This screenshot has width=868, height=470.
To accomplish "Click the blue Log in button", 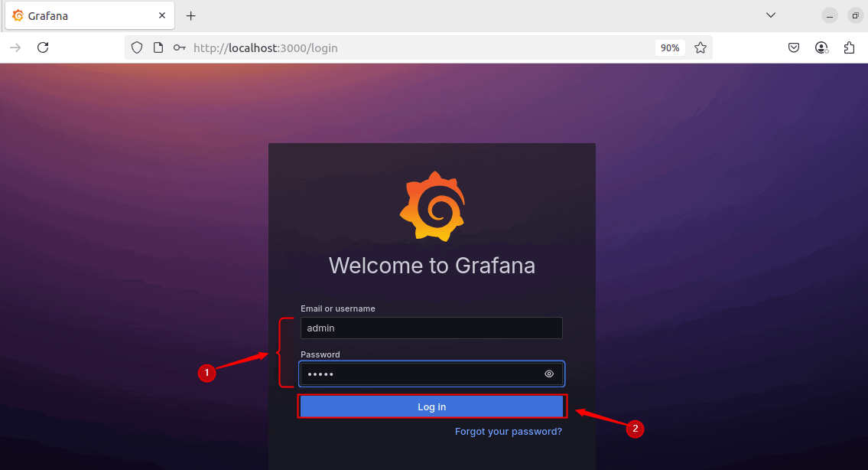I will click(431, 406).
